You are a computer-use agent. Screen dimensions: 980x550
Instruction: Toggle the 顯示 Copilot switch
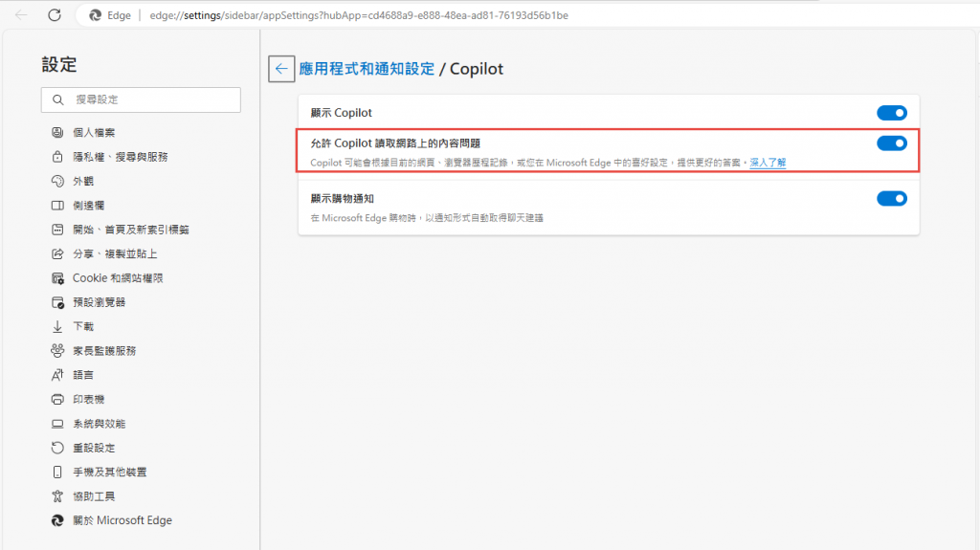pyautogui.click(x=891, y=113)
